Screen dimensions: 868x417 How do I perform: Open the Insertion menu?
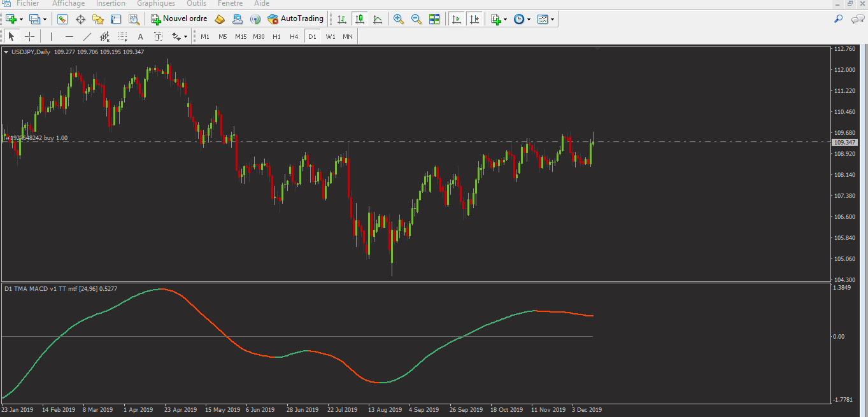pyautogui.click(x=111, y=3)
